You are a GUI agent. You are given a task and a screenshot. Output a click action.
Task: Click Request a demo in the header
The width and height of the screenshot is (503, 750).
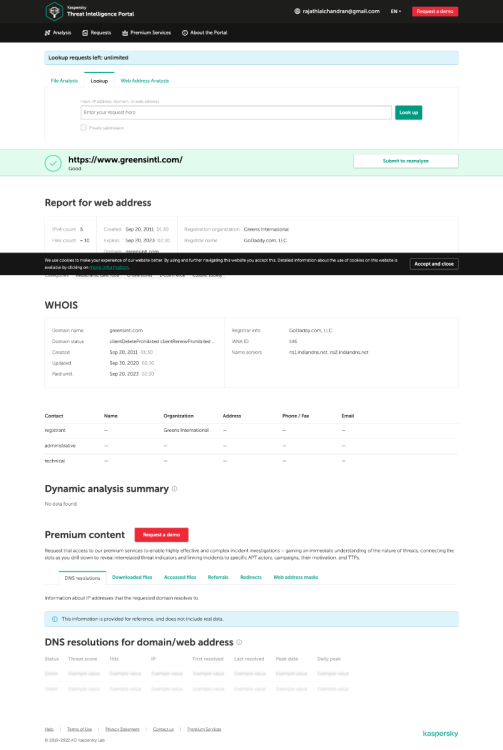435,11
